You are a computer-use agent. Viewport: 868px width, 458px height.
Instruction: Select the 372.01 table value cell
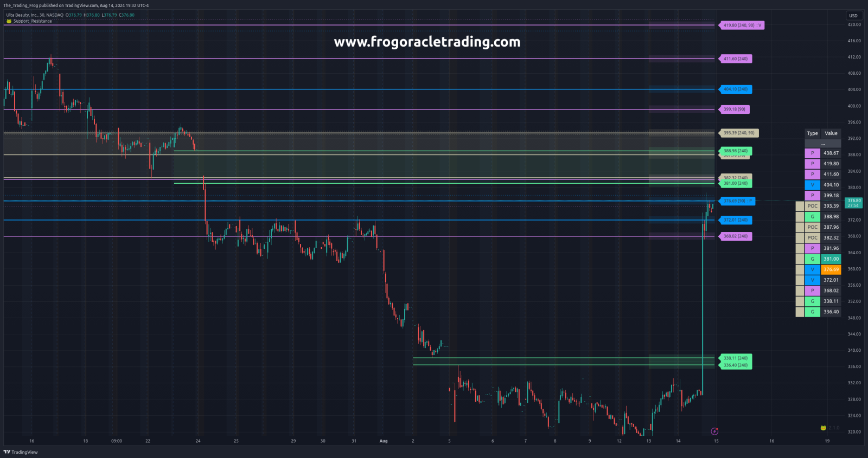pos(831,280)
